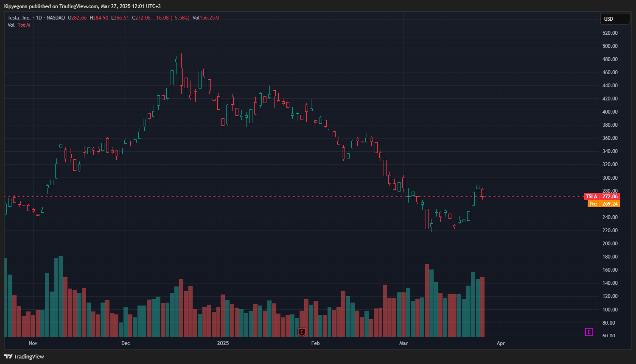Click the 520.00 price scale label
636x364 pixels.
610,33
